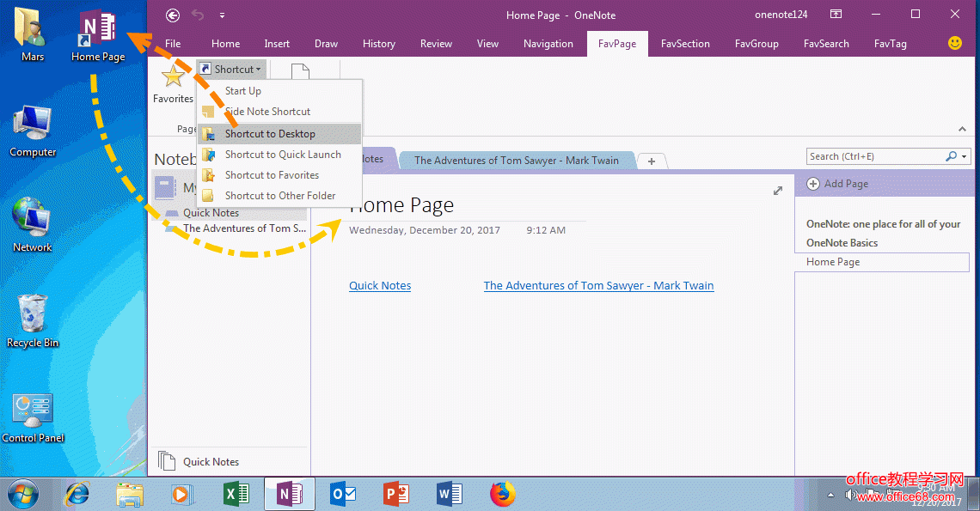Collapse the ribbon with chevron arrow
980x511 pixels.
(x=962, y=129)
